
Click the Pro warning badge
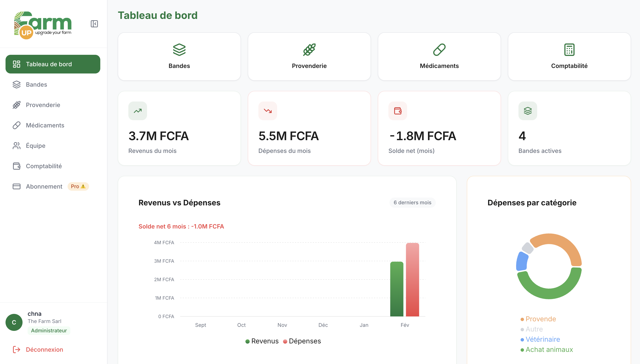tap(78, 186)
